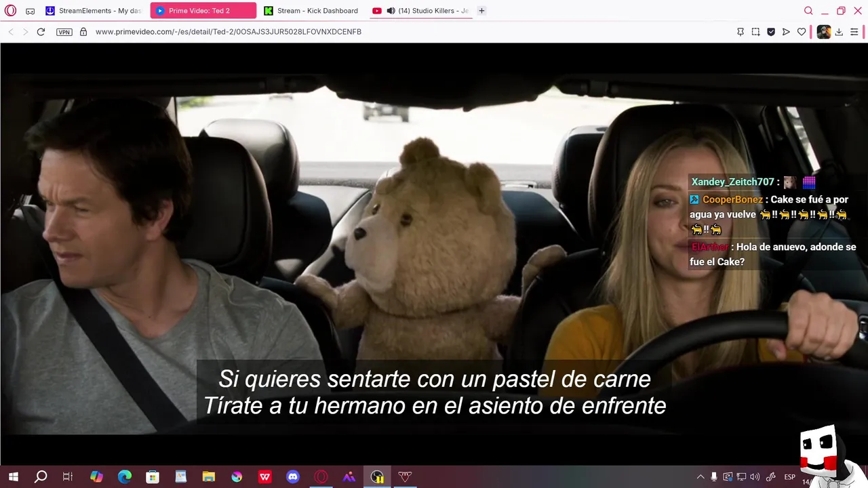
Task: Open Windows taskbar search
Action: 41,477
